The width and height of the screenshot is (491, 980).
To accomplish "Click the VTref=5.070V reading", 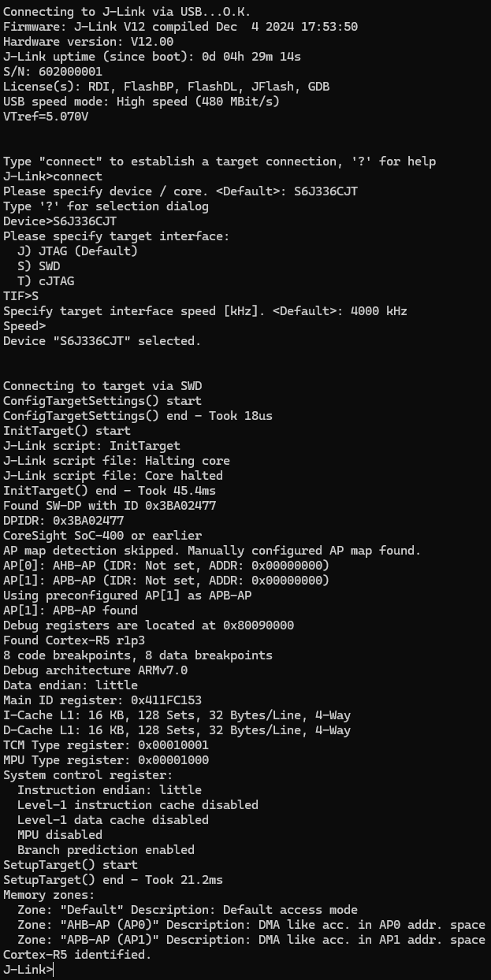I will point(46,117).
